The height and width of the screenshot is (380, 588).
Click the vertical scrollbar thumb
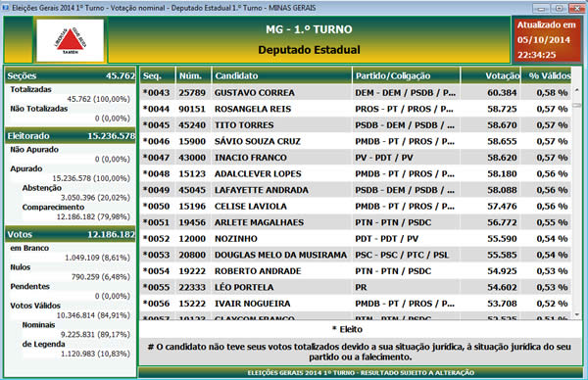577,106
